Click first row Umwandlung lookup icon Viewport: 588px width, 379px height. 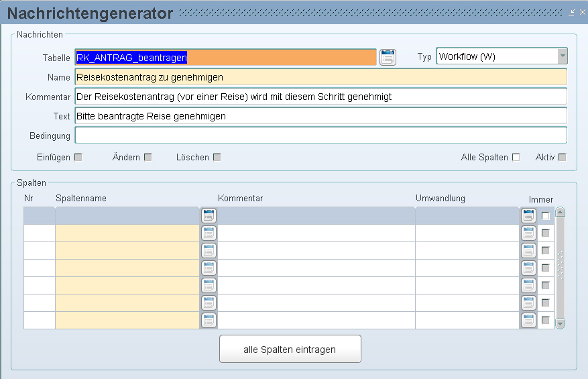point(528,215)
